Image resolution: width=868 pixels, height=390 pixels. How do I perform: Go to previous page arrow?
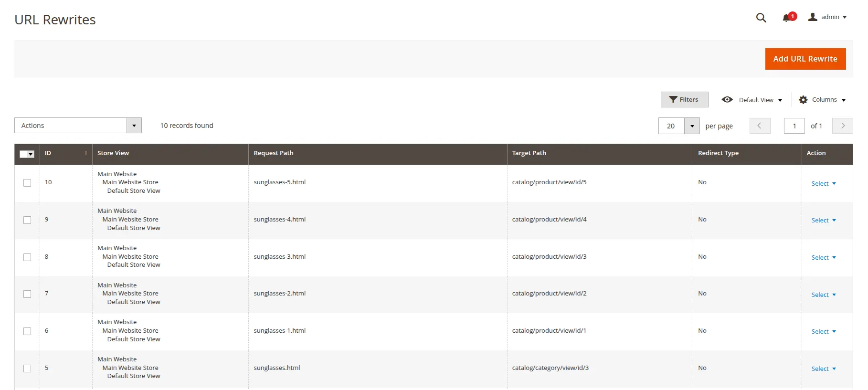760,126
